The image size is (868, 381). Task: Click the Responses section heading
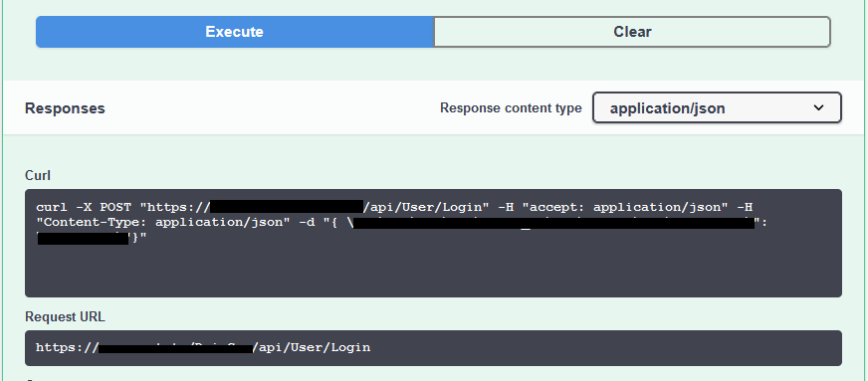[x=65, y=108]
